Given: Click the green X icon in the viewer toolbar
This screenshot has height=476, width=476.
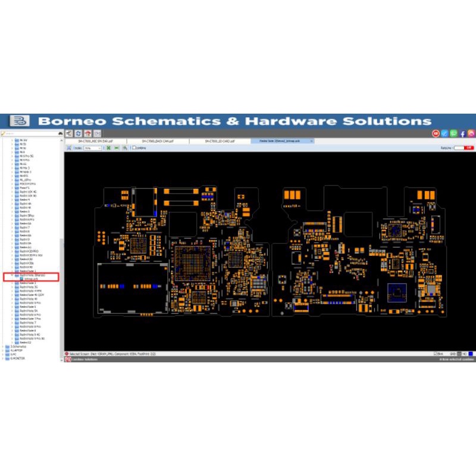Looking at the screenshot, I should (x=108, y=148).
